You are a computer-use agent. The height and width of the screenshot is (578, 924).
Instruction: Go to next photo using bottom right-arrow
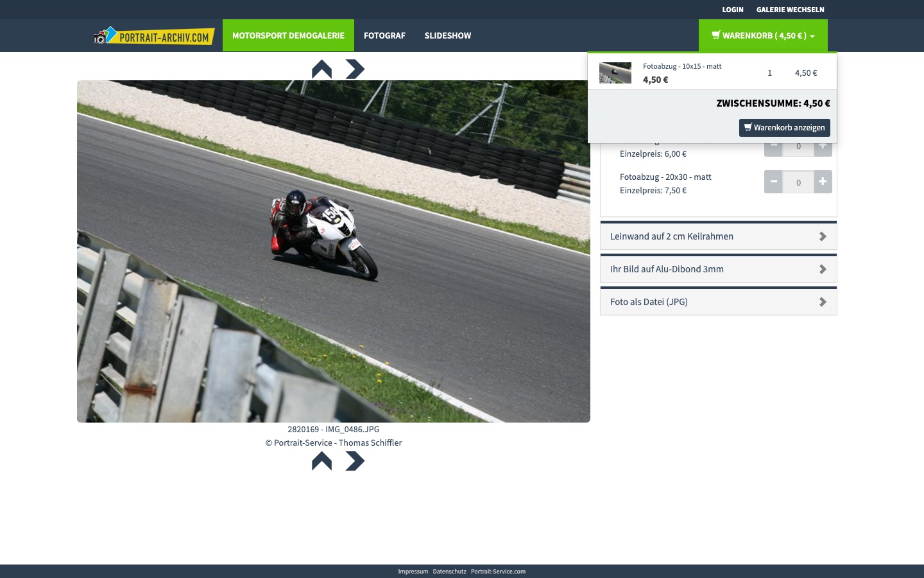click(355, 461)
